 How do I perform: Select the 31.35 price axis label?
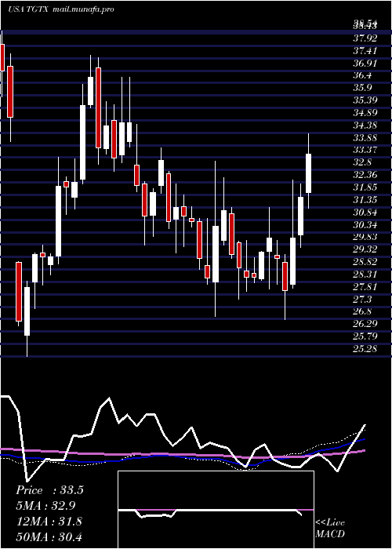pyautogui.click(x=365, y=199)
